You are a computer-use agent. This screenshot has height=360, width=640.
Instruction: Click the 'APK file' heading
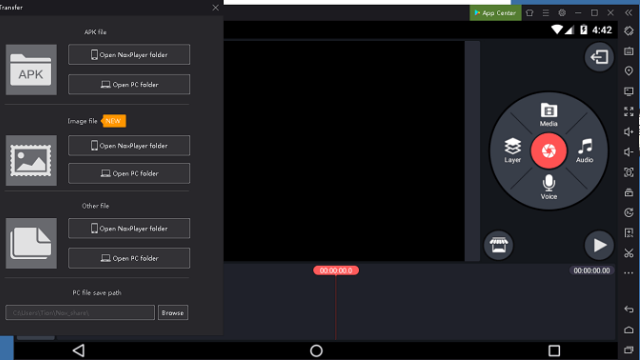[95, 32]
